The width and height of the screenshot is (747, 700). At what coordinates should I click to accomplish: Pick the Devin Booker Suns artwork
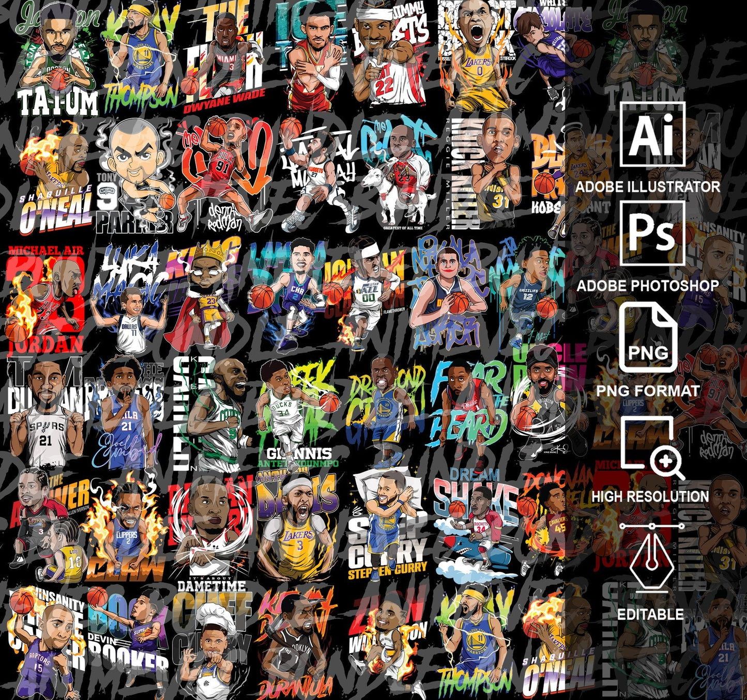tap(129, 641)
